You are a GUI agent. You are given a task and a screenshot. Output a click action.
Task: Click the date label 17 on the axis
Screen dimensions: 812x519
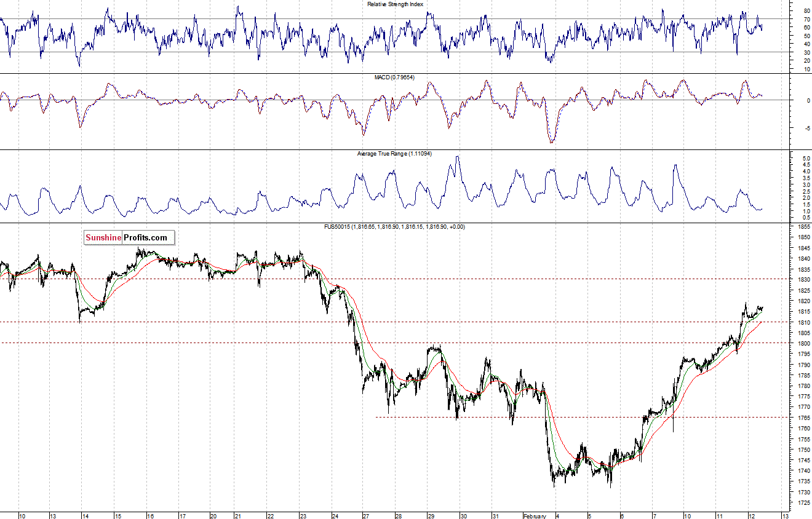[182, 515]
